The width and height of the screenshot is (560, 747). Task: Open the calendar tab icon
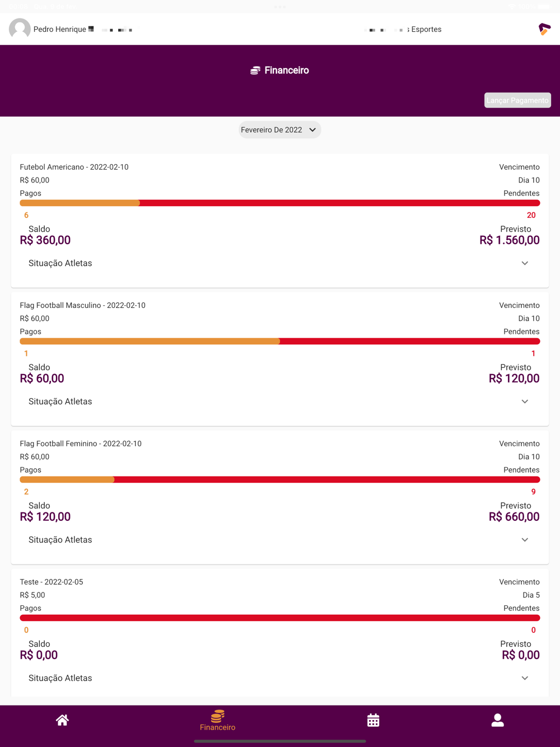coord(373,720)
